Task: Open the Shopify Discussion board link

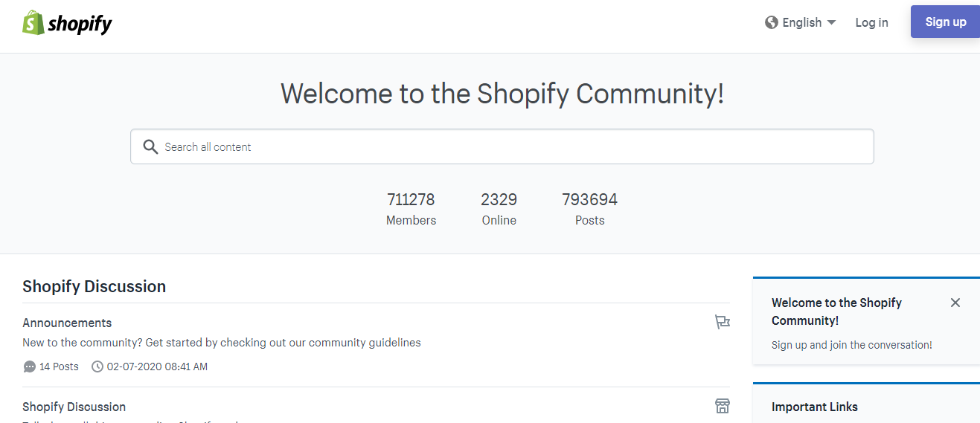Action: click(74, 407)
